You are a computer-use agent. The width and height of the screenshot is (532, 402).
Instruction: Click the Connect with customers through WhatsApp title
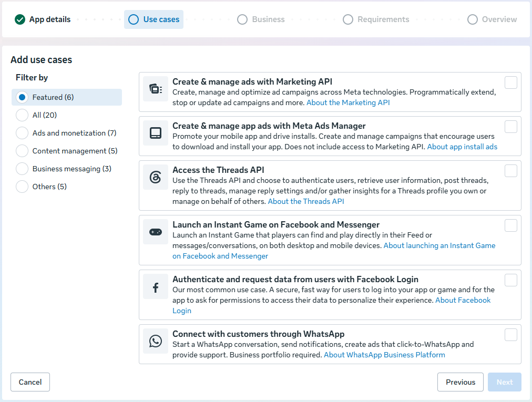[258, 334]
